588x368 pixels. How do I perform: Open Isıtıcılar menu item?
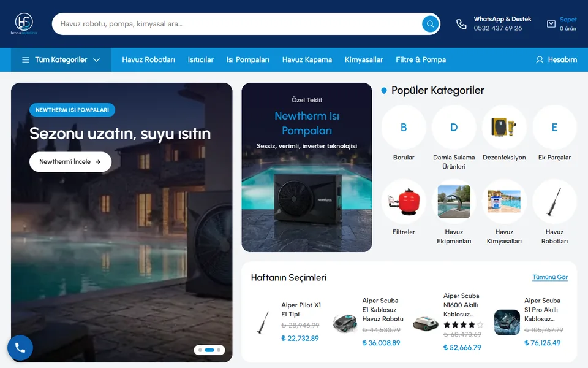point(201,59)
